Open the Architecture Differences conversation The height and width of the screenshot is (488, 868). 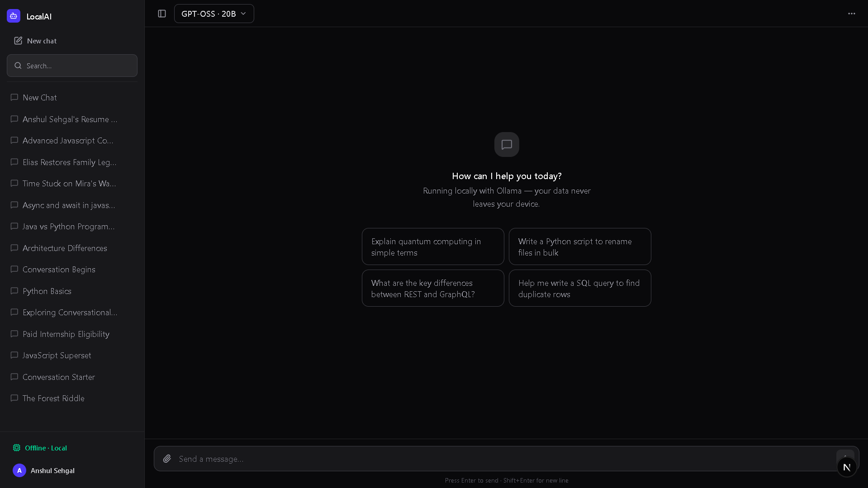65,248
